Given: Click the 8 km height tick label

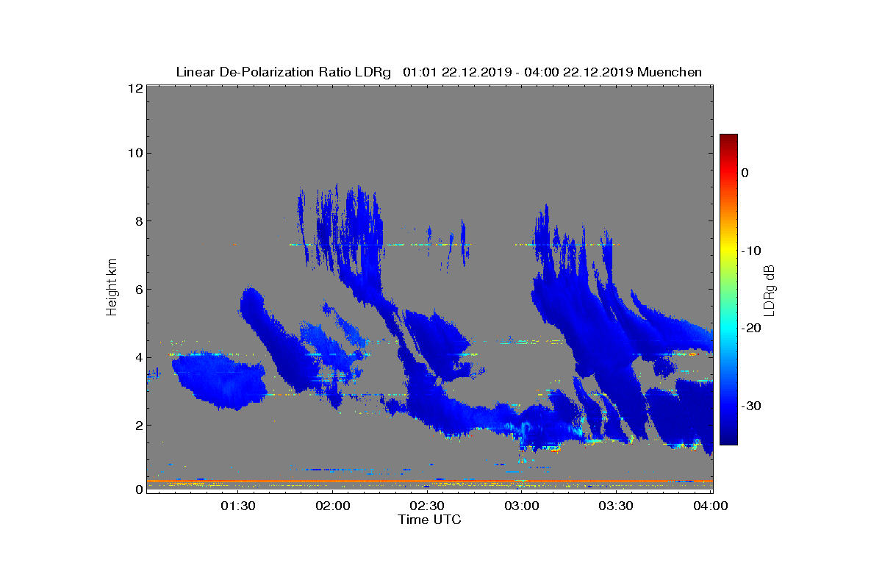Looking at the screenshot, I should point(137,221).
